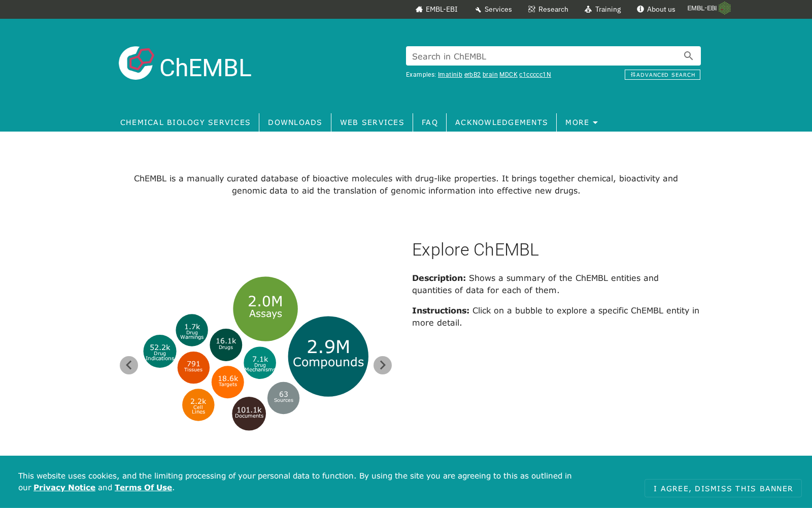Try the brain example search
Screen dimensions: 812x508
pos(490,75)
